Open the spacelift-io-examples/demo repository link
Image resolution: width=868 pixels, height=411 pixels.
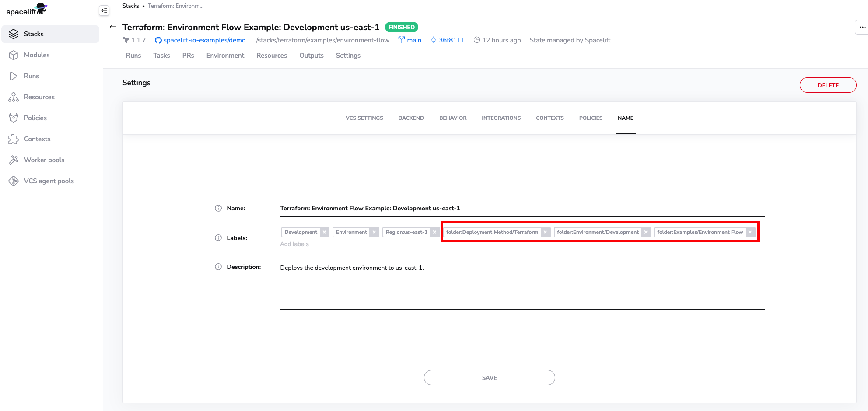pyautogui.click(x=204, y=40)
